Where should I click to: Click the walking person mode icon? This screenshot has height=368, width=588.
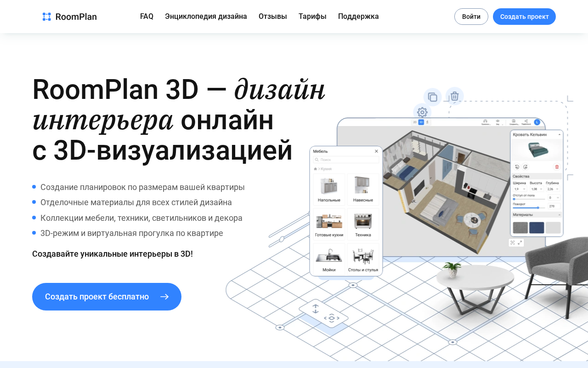pos(427,122)
